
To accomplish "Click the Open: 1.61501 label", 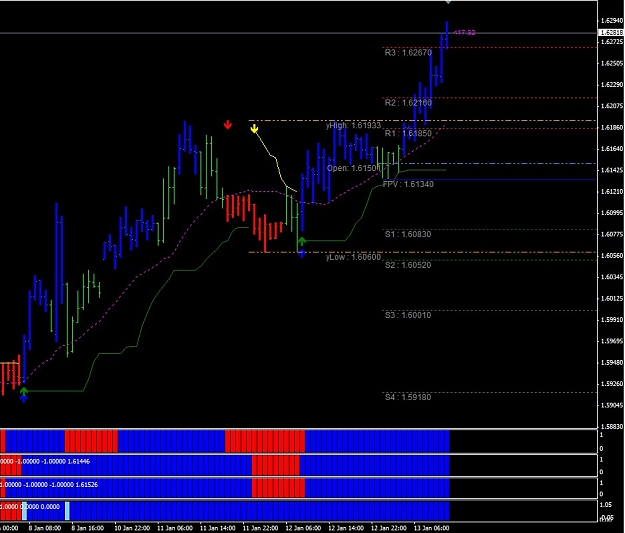I will point(354,168).
